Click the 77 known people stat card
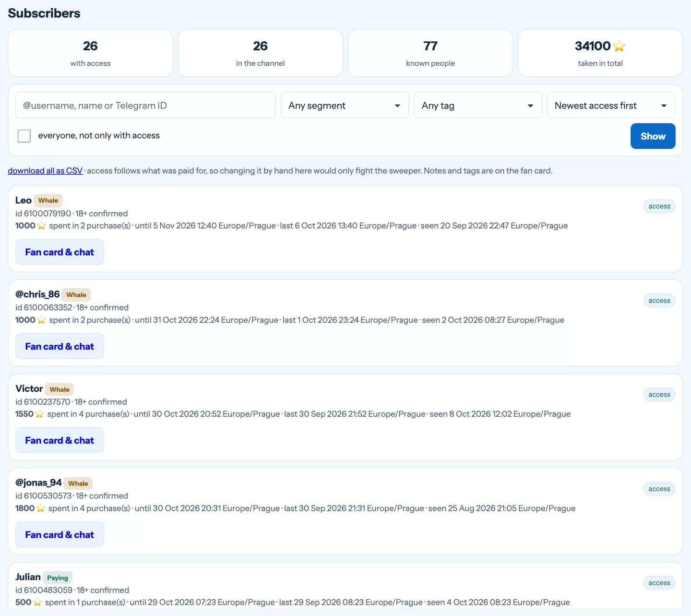691x616 pixels. (x=430, y=53)
